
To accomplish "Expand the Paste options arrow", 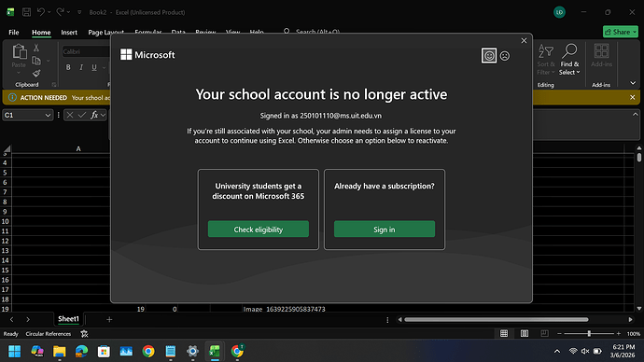I will [19, 73].
